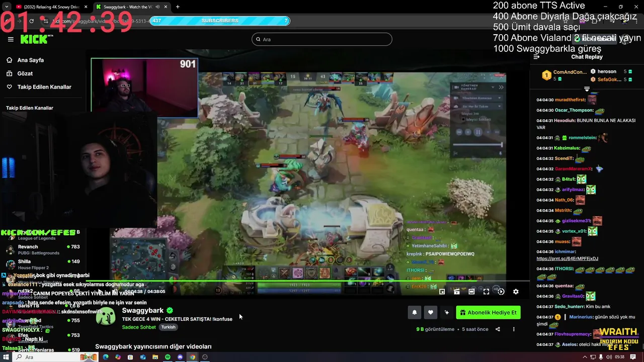The image size is (644, 362).
Task: Click the heart follow button
Action: [x=430, y=312]
